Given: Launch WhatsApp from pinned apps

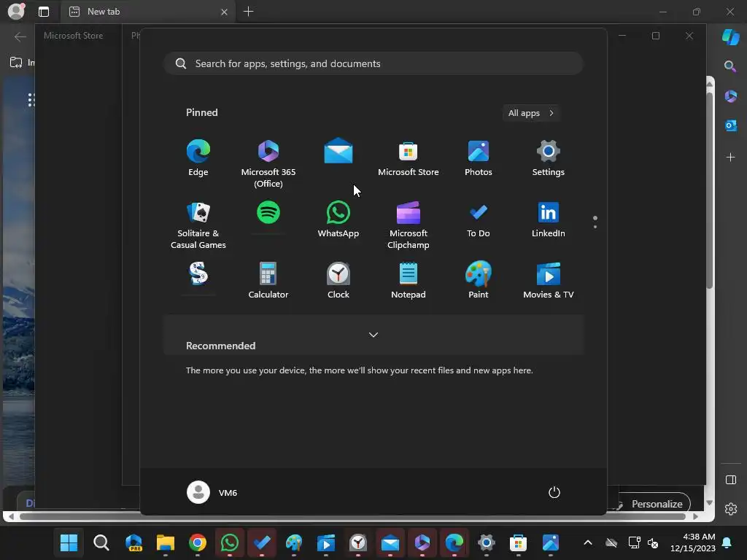Looking at the screenshot, I should [338, 219].
